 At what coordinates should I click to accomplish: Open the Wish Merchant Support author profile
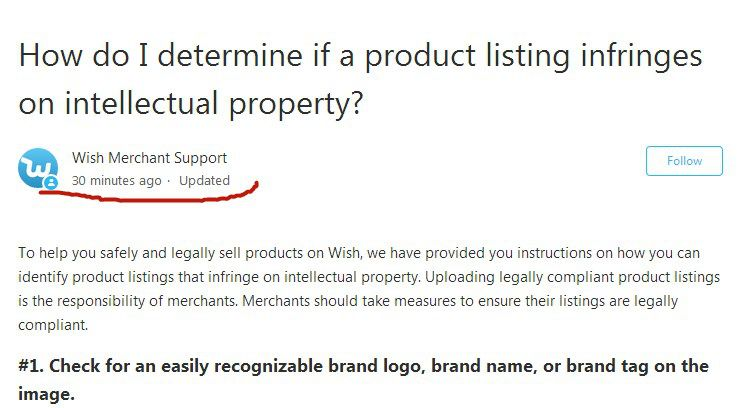149,158
